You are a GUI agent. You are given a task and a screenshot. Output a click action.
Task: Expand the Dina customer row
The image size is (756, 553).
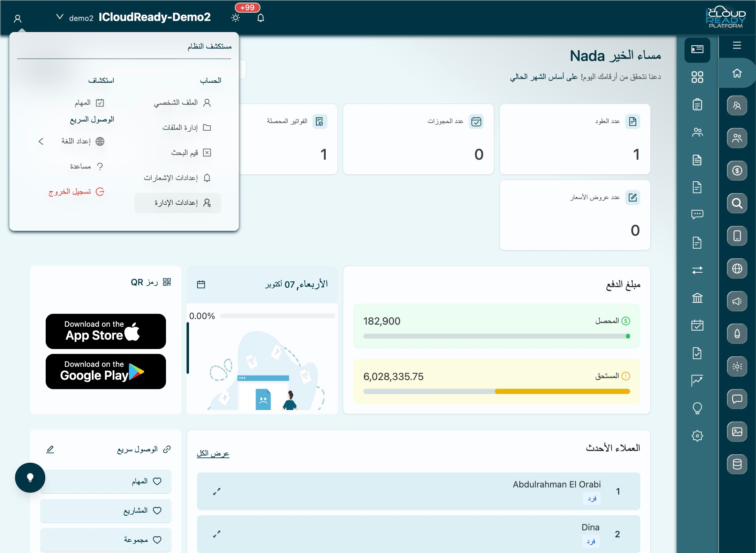pos(217,534)
